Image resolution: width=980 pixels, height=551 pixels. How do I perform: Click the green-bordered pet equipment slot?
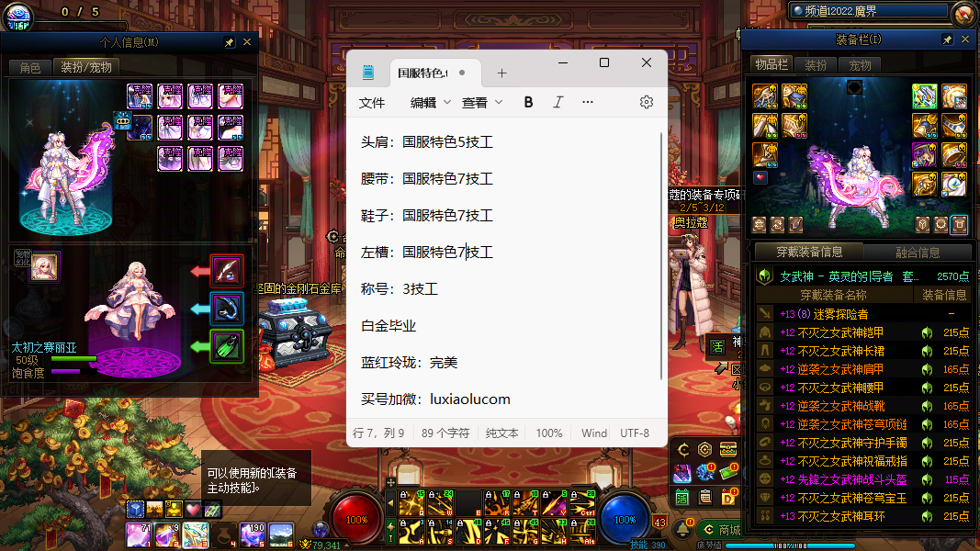[227, 346]
